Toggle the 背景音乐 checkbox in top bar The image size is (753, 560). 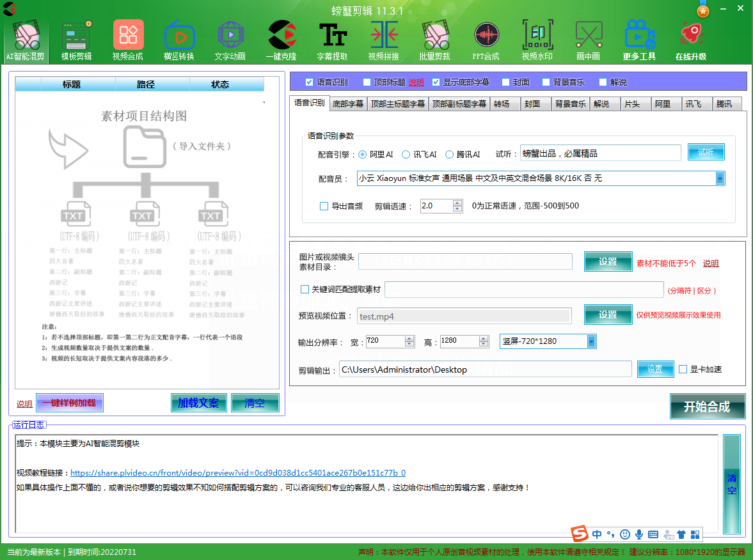(546, 82)
